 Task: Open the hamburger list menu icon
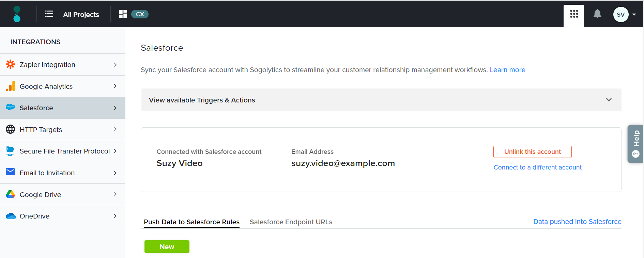49,14
